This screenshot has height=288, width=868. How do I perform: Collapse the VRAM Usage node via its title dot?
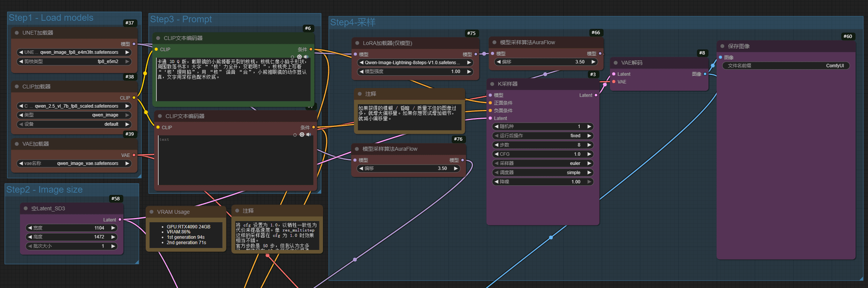pos(151,212)
